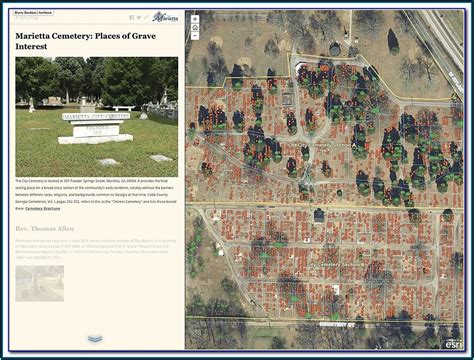Click the Marietta Cemetery: Places of Grave Interest title
This screenshot has height=360, width=474.
(86, 41)
